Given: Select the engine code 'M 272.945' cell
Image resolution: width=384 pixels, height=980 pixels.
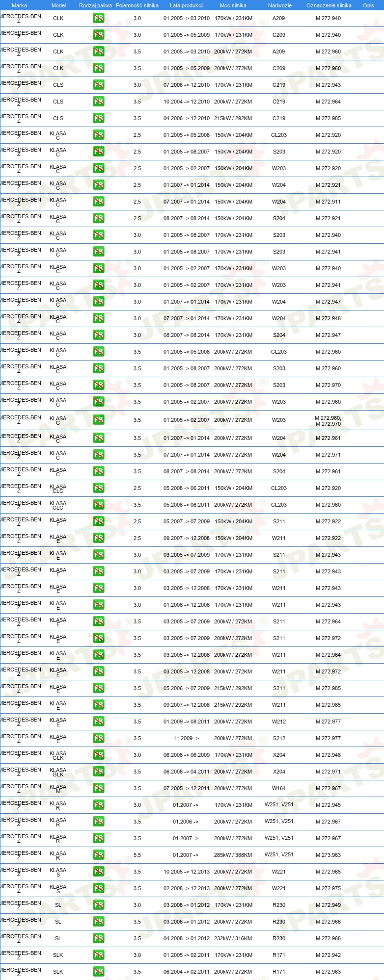Looking at the screenshot, I should (x=328, y=805).
